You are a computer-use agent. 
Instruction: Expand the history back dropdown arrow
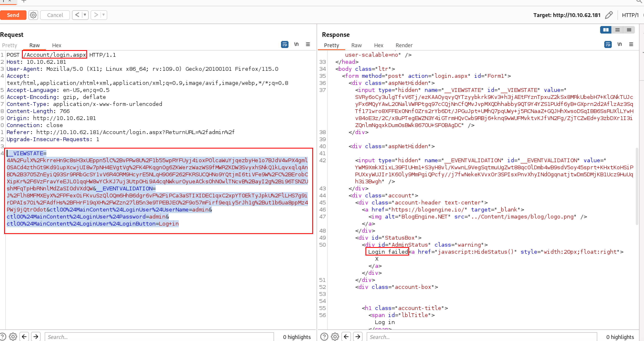click(x=85, y=15)
